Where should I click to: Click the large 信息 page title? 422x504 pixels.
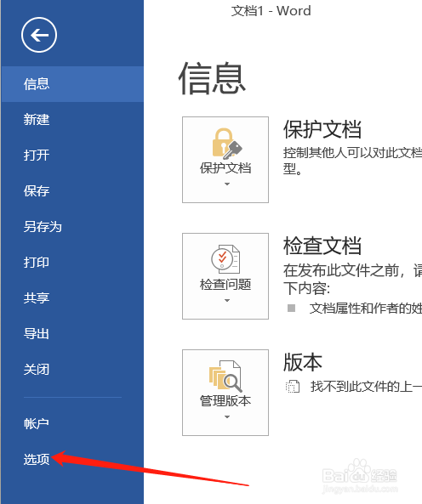212,79
